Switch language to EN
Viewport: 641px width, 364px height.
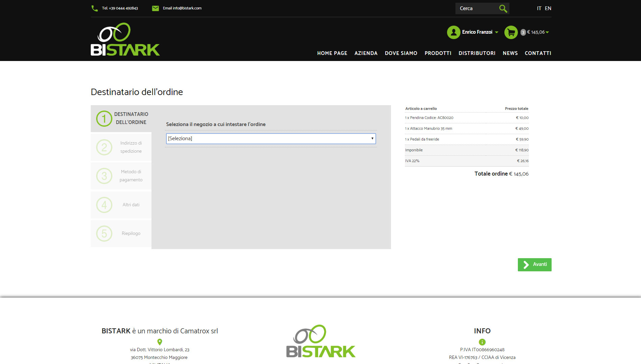coord(548,8)
